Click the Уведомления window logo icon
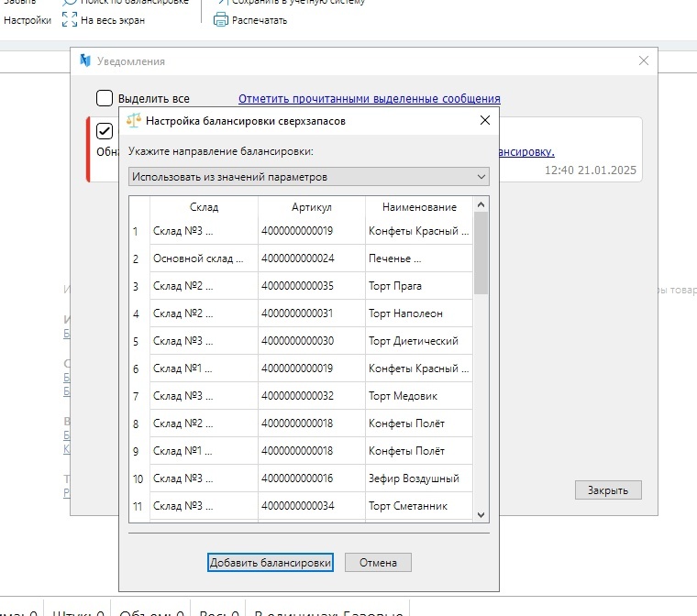This screenshot has height=616, width=697. coord(85,60)
